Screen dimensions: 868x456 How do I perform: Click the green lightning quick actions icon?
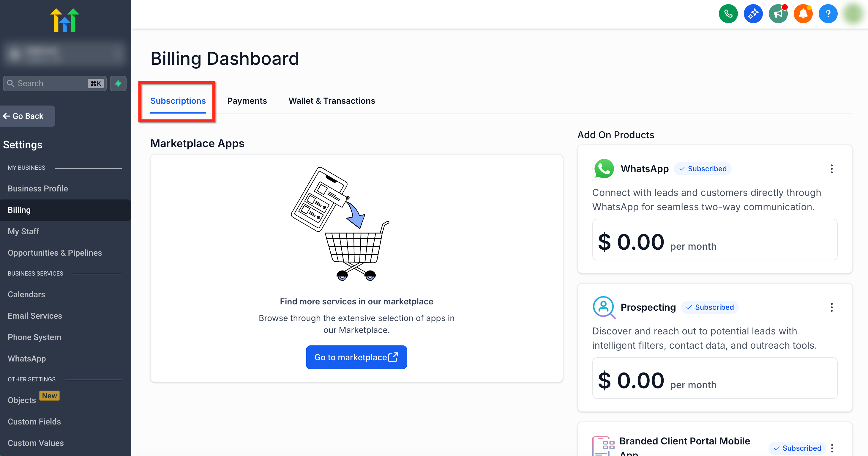tap(118, 83)
